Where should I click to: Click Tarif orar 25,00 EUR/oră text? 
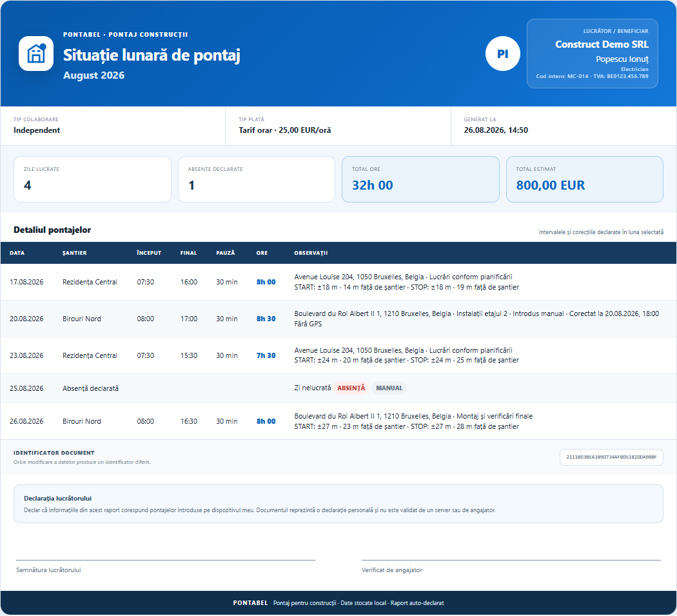point(285,130)
